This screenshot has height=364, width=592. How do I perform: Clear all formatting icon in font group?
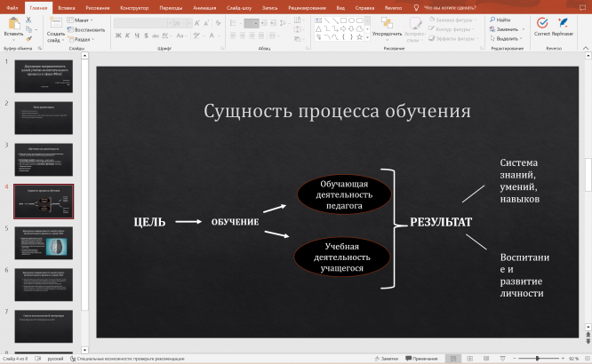point(219,23)
